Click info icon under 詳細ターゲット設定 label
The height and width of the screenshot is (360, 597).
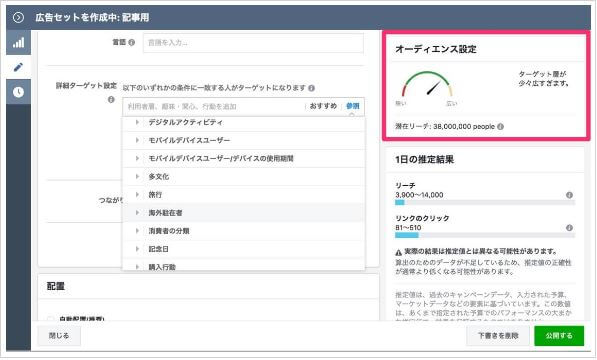(111, 100)
